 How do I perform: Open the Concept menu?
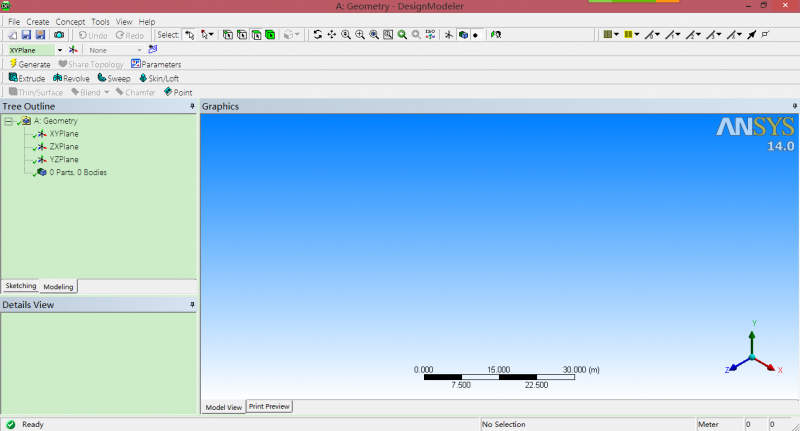tap(70, 21)
